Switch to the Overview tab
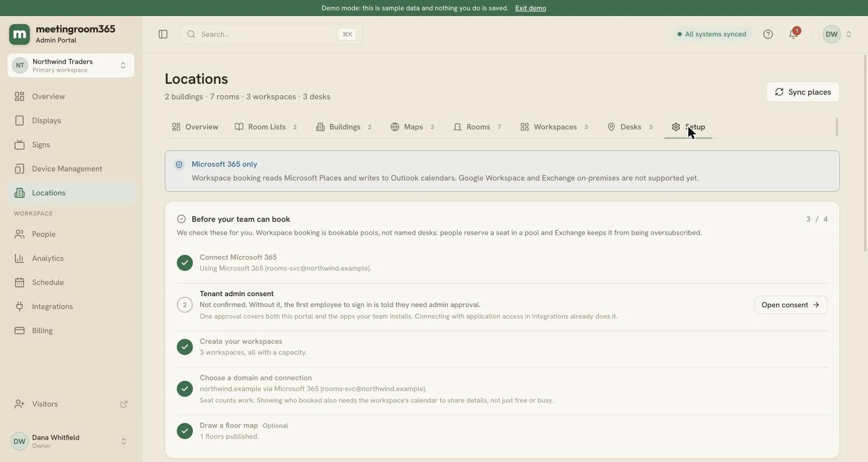This screenshot has width=868, height=462. click(x=195, y=127)
